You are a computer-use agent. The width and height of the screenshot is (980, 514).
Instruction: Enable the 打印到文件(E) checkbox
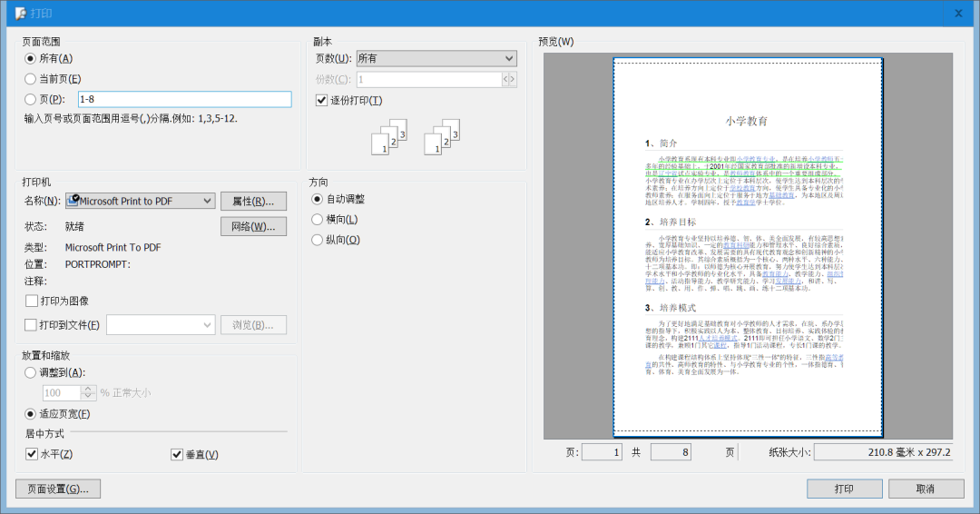[x=30, y=324]
